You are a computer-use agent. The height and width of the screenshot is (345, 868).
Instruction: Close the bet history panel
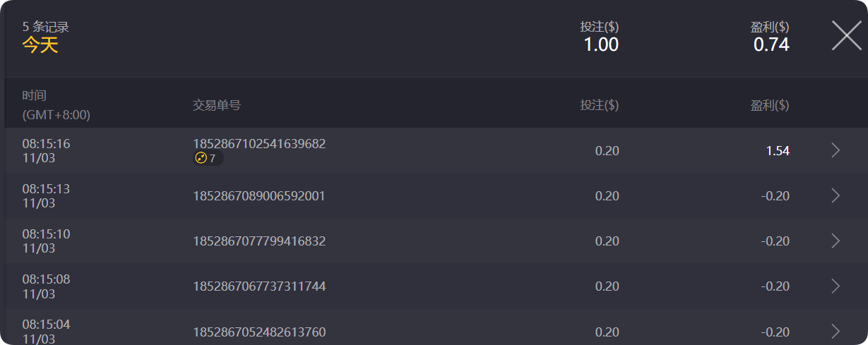pyautogui.click(x=846, y=35)
